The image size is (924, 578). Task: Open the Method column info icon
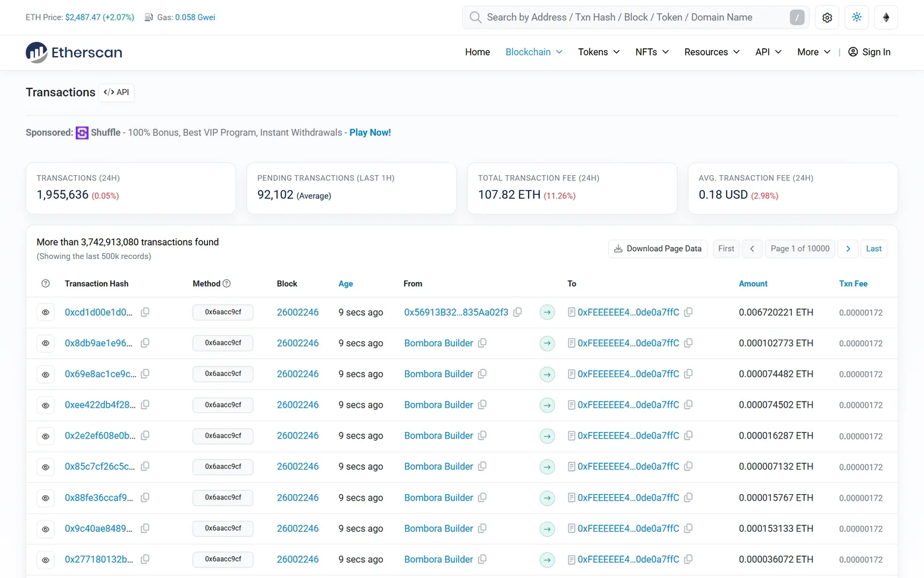coord(227,283)
